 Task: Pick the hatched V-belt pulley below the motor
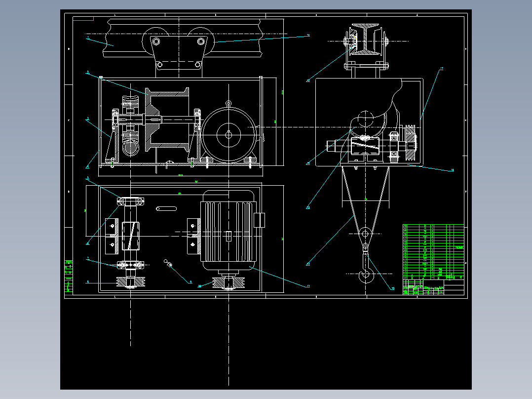(228, 283)
